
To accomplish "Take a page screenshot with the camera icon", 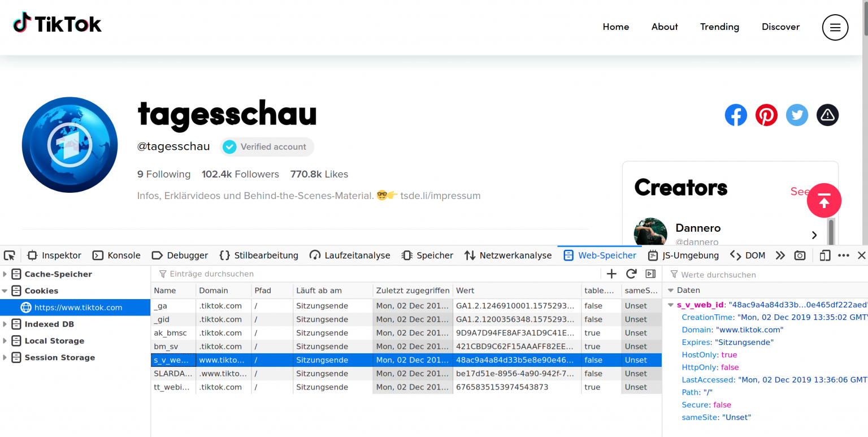I will (800, 255).
